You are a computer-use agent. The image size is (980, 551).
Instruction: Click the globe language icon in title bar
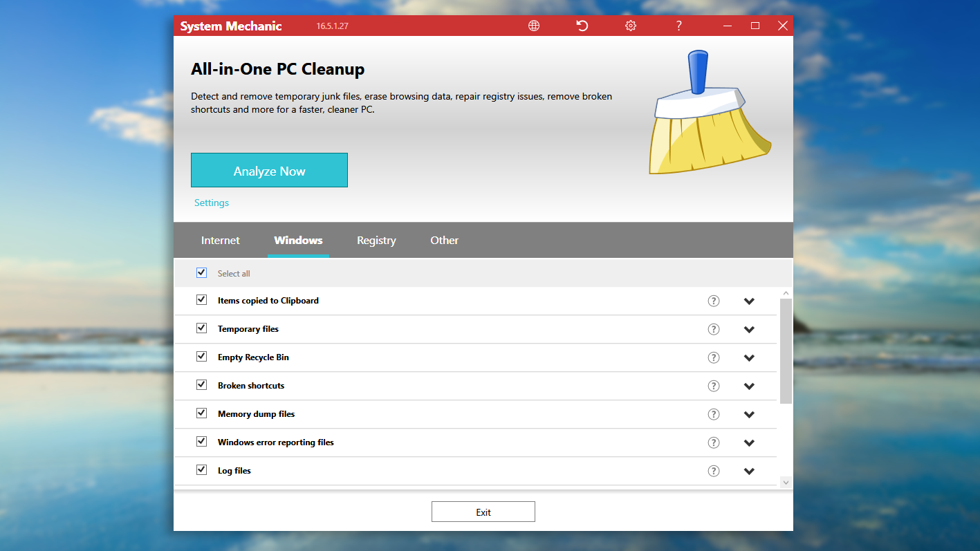[534, 26]
